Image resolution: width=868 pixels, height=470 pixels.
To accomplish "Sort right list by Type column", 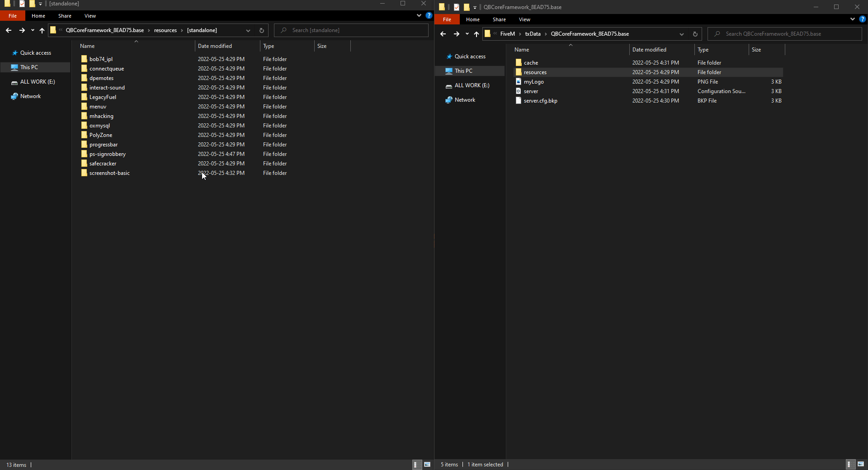I will 722,50.
